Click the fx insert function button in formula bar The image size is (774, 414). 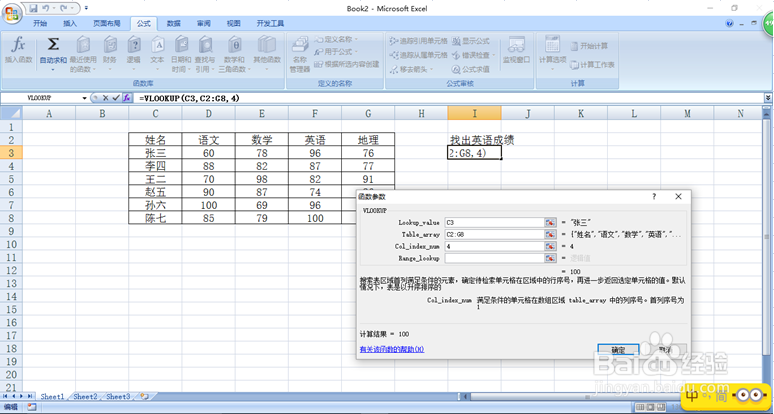(127, 98)
